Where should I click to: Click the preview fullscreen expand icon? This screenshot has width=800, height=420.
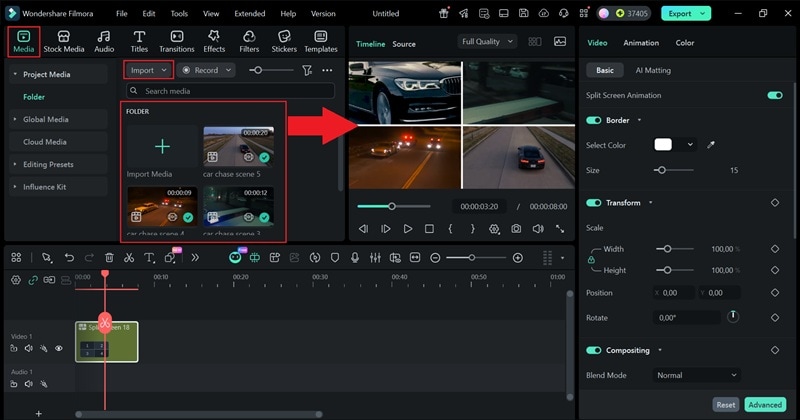point(560,229)
